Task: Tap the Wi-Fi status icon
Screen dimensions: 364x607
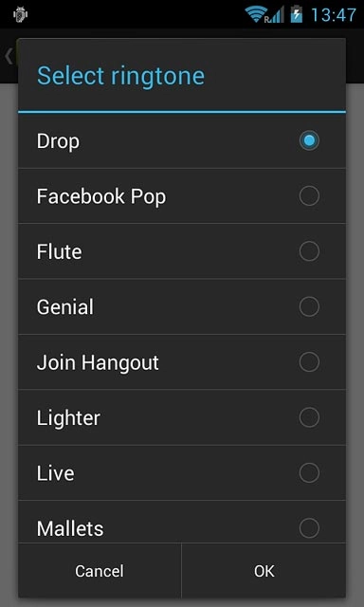Action: point(255,15)
